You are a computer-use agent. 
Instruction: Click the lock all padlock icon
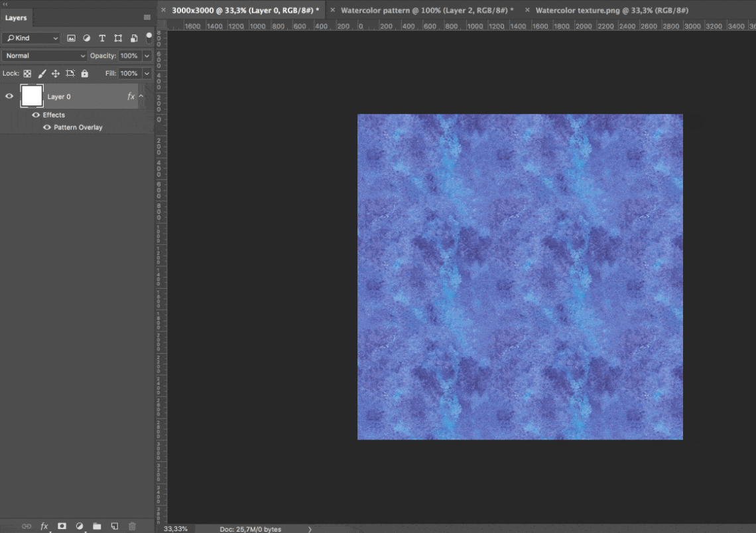pyautogui.click(x=84, y=73)
